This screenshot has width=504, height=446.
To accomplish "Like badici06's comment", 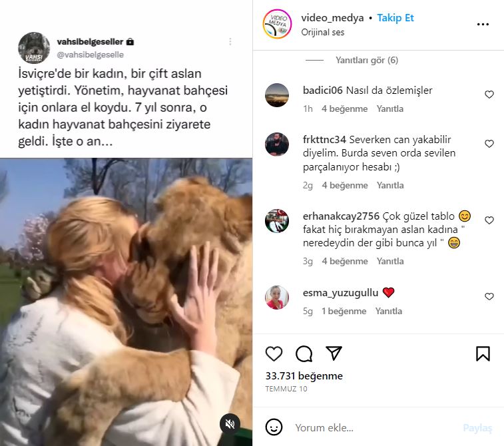I will point(489,95).
